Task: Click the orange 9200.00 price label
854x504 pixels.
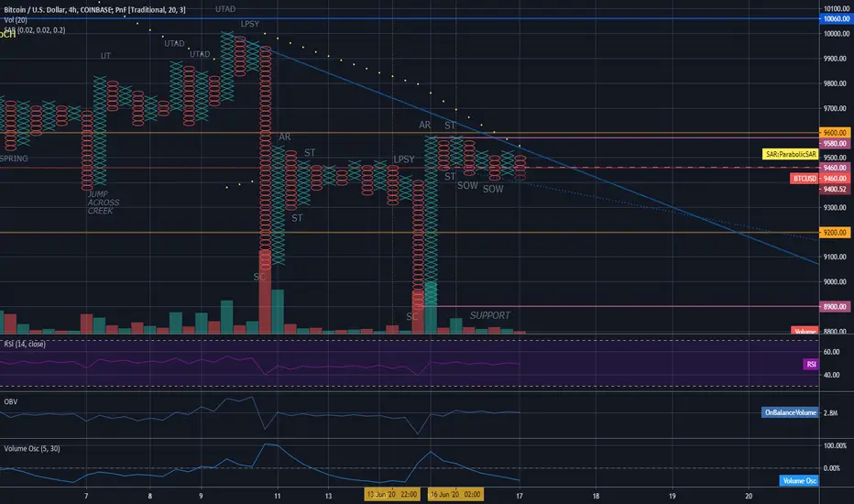Action: (836, 232)
